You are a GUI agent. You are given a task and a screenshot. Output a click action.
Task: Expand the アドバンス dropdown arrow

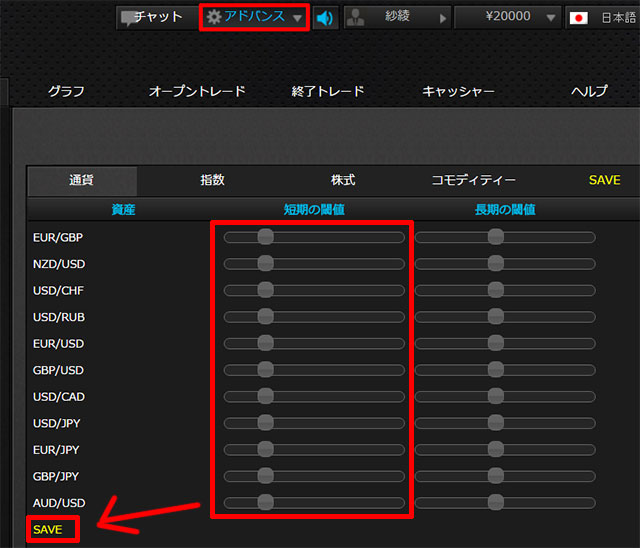pos(298,18)
